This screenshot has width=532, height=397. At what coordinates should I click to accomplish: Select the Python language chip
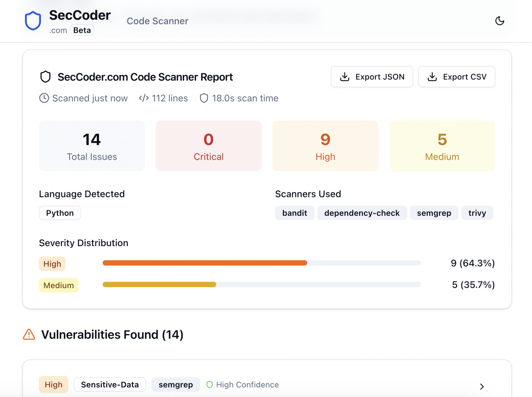[x=60, y=213]
